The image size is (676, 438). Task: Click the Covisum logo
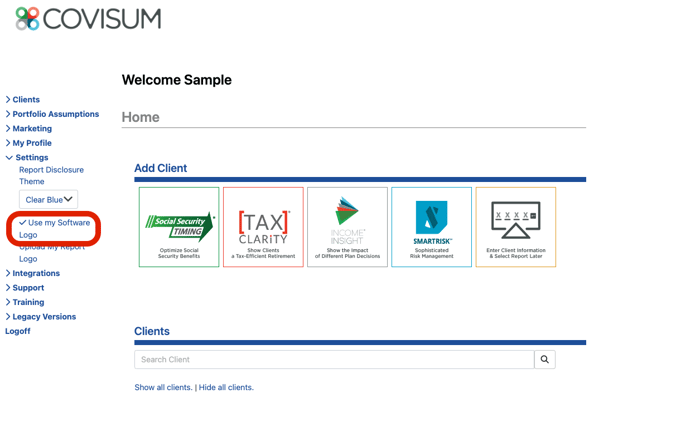(x=88, y=19)
